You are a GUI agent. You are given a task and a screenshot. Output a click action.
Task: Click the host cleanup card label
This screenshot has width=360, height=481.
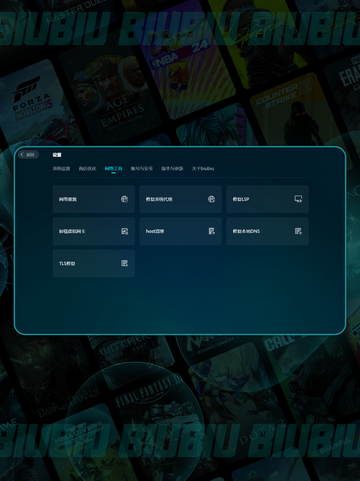click(x=155, y=231)
